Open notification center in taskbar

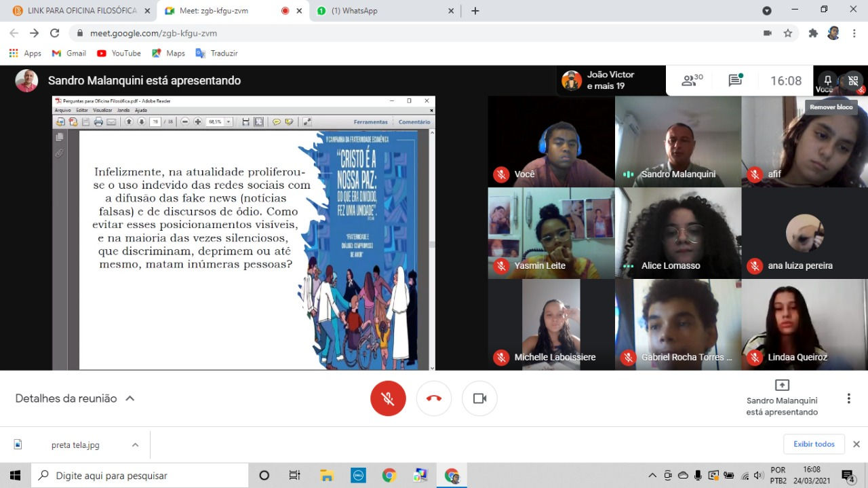point(848,475)
